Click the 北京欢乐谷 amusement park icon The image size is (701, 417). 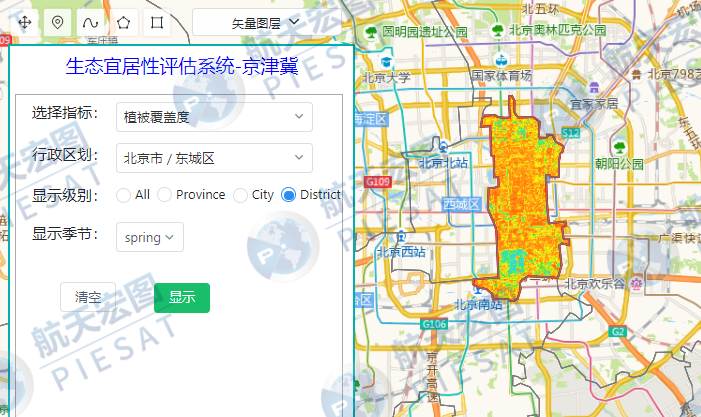pos(637,283)
